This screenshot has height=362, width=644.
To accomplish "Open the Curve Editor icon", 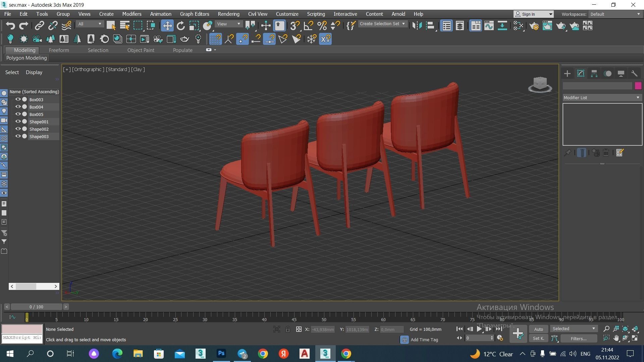I will click(x=489, y=25).
